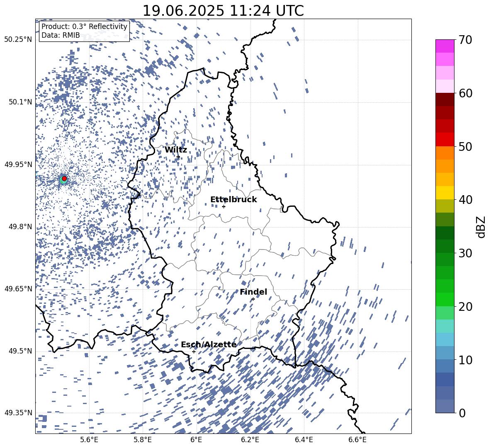Click the 30 colorbar tick label

coord(465,253)
